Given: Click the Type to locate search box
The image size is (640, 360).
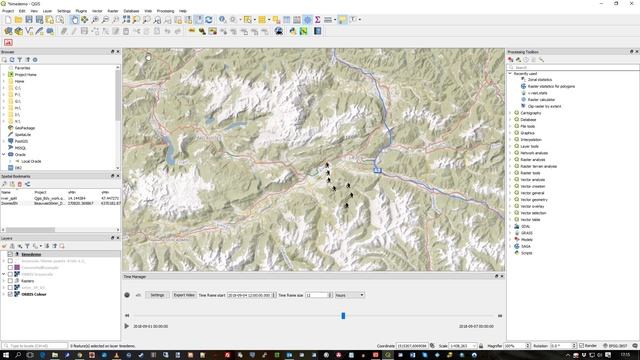Looking at the screenshot, I should (x=34, y=346).
